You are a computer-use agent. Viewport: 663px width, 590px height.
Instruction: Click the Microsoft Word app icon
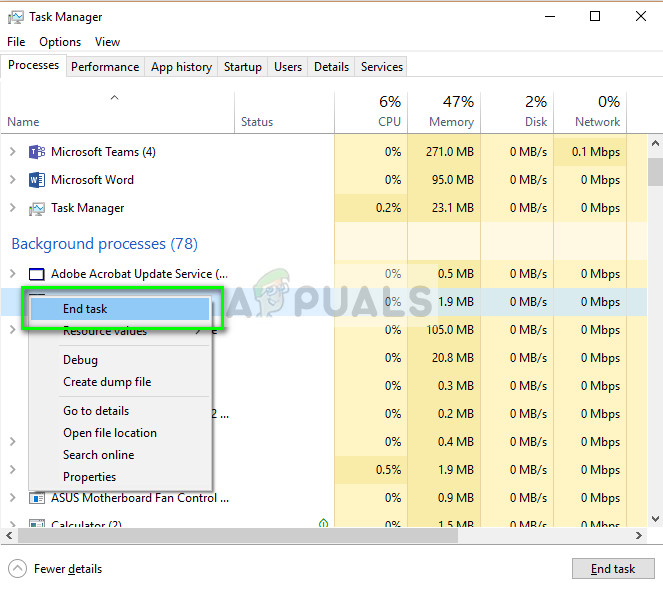point(37,180)
